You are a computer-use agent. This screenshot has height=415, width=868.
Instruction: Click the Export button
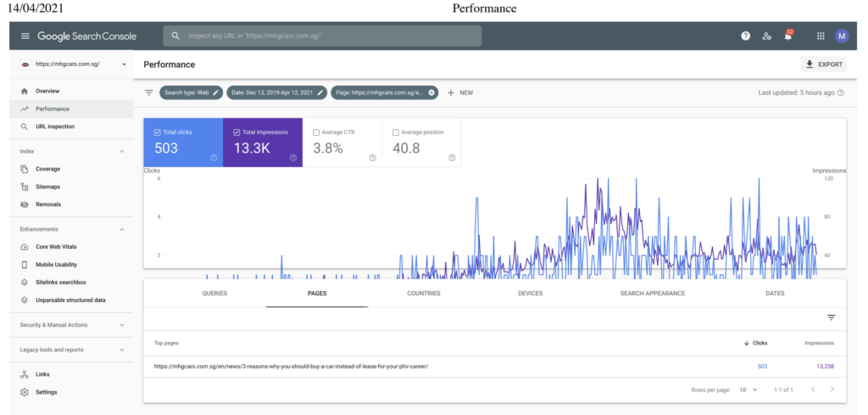823,64
